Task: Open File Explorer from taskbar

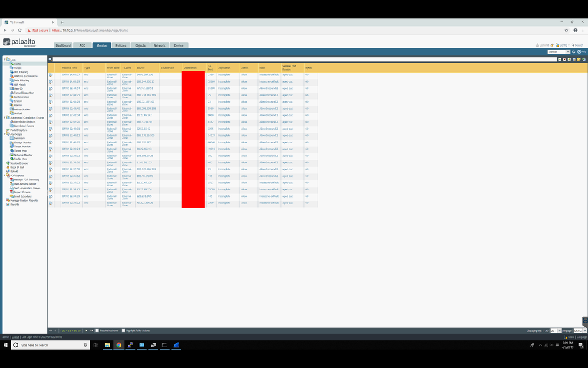Action: point(107,345)
